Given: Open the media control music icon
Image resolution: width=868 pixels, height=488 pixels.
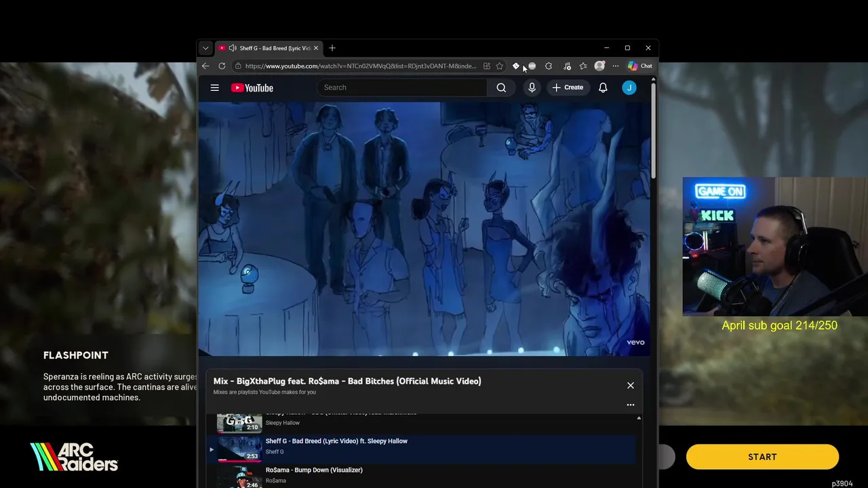Looking at the screenshot, I should click(x=567, y=66).
